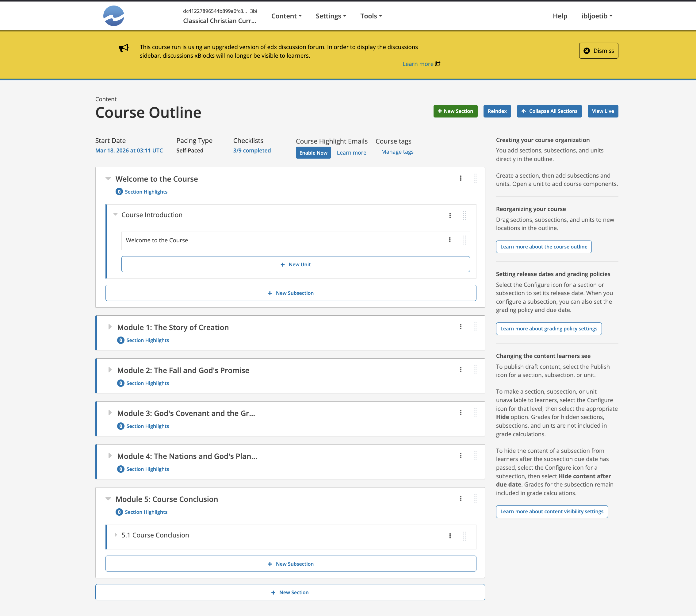
Task: Expand Module 3: God's Covenant section
Action: 110,413
